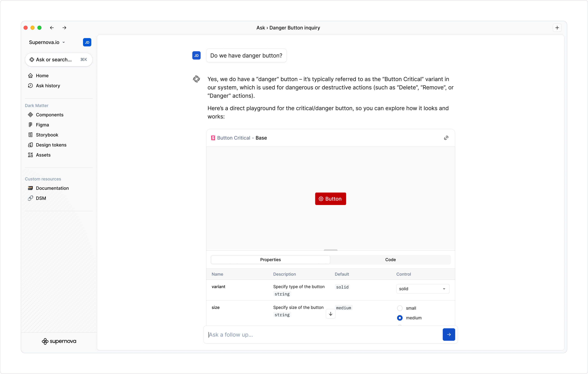Focus the Ask a follow up input

tap(322, 334)
